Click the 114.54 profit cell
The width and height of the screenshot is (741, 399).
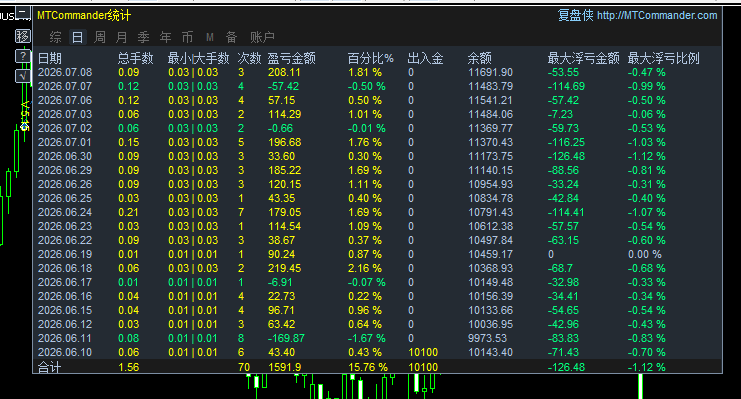[x=284, y=226]
